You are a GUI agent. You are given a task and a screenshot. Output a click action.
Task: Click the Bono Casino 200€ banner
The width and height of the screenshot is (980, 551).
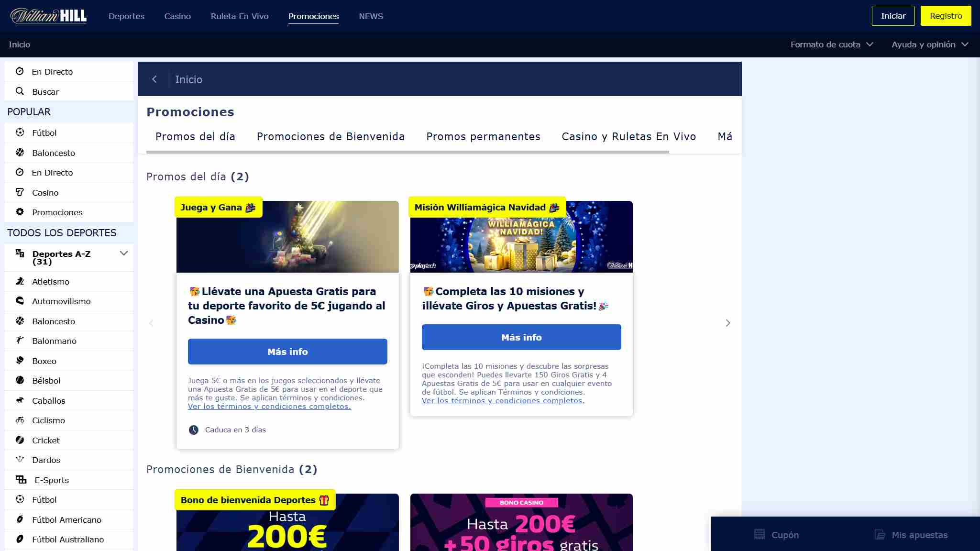point(521,522)
